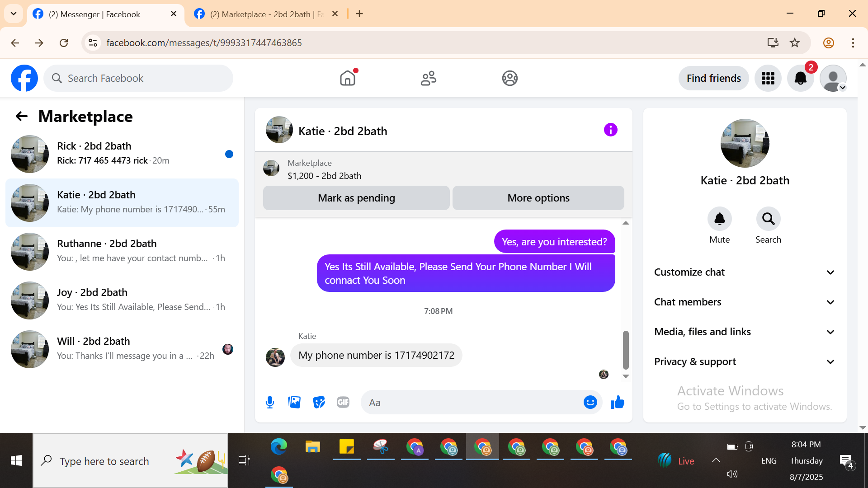Open the notifications bell with badge

[801, 78]
